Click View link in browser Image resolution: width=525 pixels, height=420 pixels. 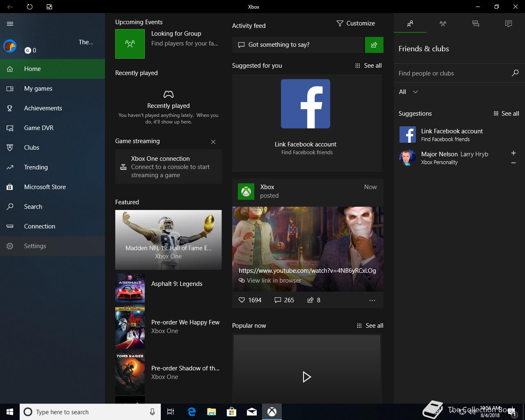[x=274, y=281]
